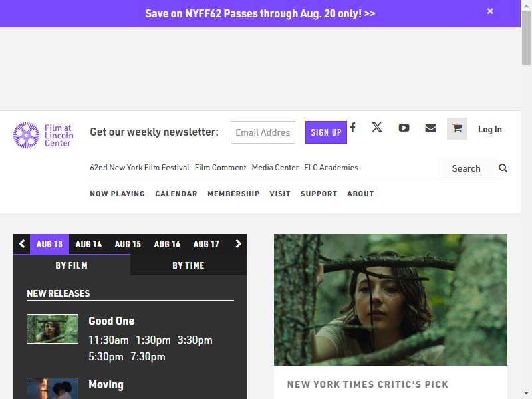532x399 pixels.
Task: Click the SIGN UP newsletter button
Action: tap(326, 132)
